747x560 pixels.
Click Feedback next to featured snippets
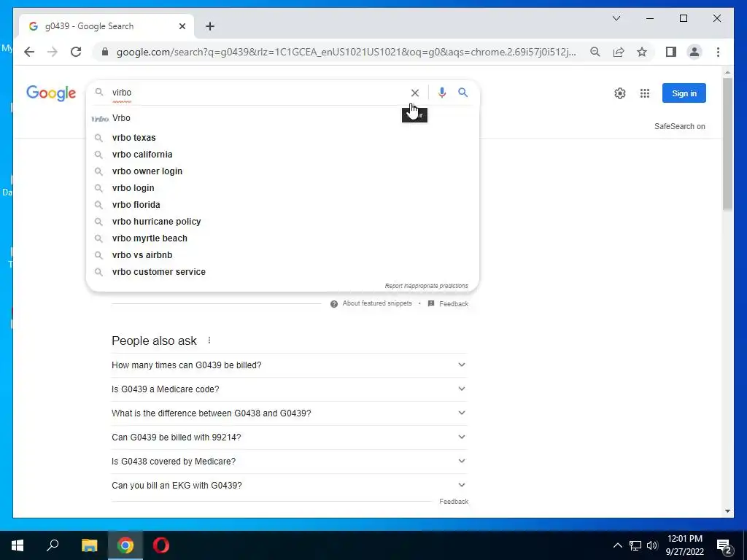pyautogui.click(x=454, y=304)
